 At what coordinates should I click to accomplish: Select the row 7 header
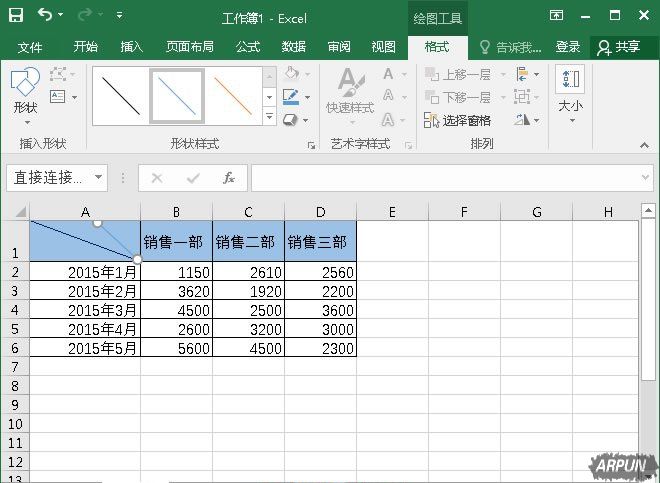pyautogui.click(x=15, y=367)
